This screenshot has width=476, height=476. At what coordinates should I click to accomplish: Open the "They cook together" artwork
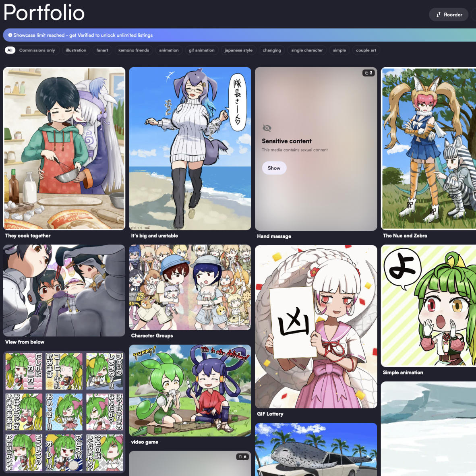click(x=64, y=149)
